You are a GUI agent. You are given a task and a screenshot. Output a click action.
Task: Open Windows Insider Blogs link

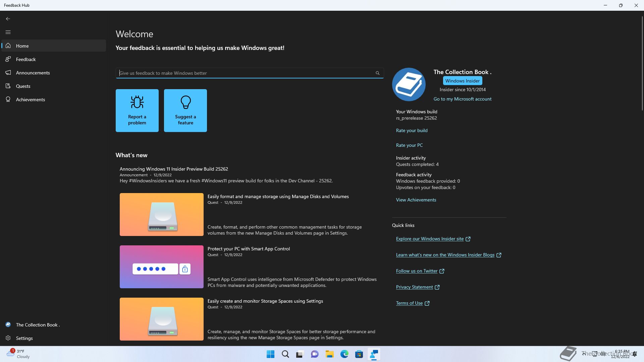(x=445, y=255)
